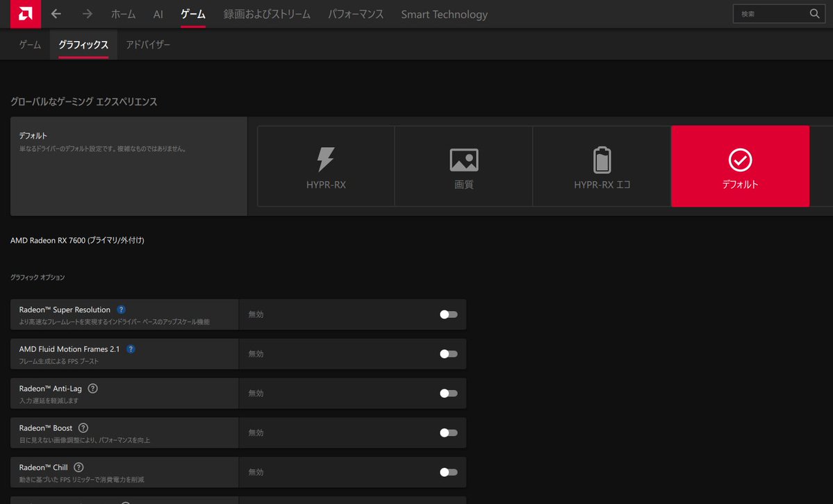Open help for Radeon Super Resolution
This screenshot has height=504, width=833.
tap(121, 310)
